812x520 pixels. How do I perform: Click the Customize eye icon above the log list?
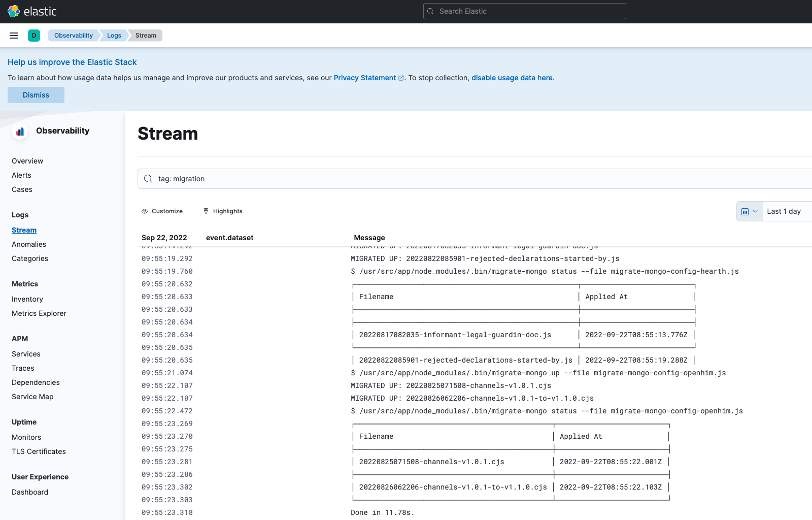144,211
